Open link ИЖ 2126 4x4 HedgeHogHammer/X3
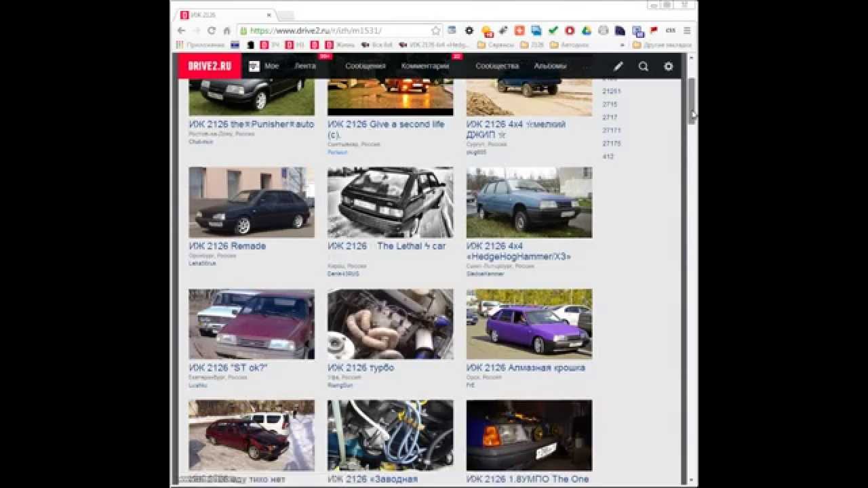The width and height of the screenshot is (868, 488). point(519,251)
